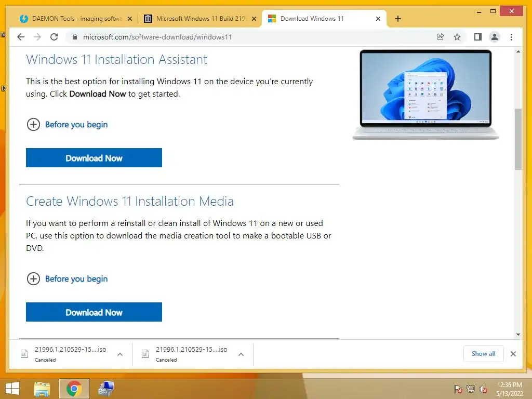Show all downloads
Viewport: 532px width, 399px height.
click(484, 354)
